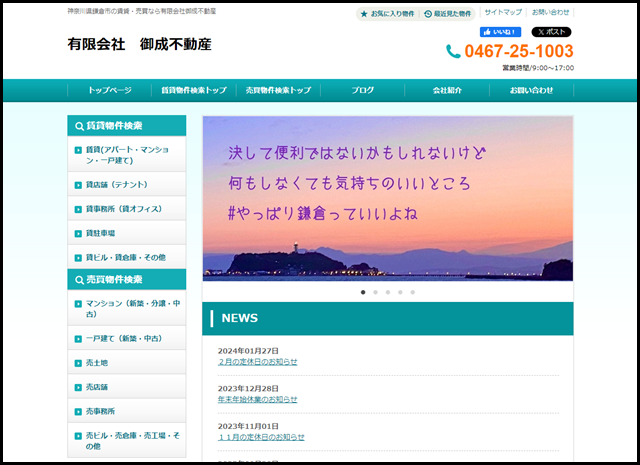640x465 pixels.
Task: Select the second slideshow dot indicator
Action: (376, 292)
